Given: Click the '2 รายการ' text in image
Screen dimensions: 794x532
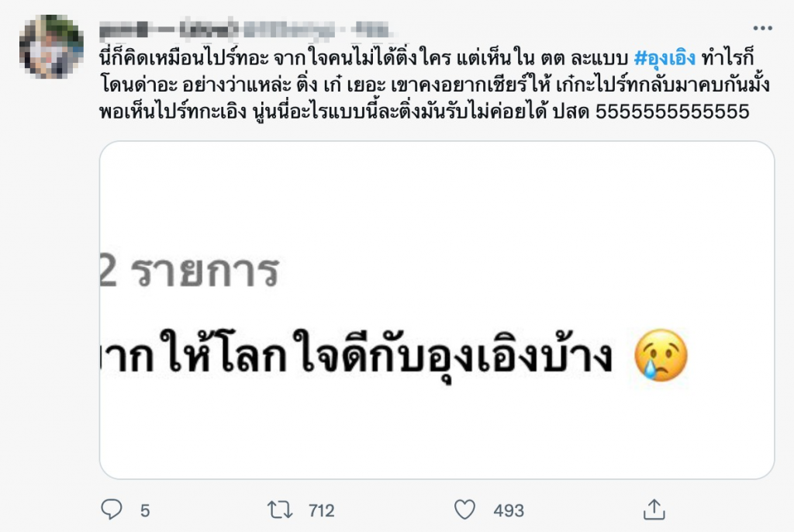Looking at the screenshot, I should click(189, 271).
